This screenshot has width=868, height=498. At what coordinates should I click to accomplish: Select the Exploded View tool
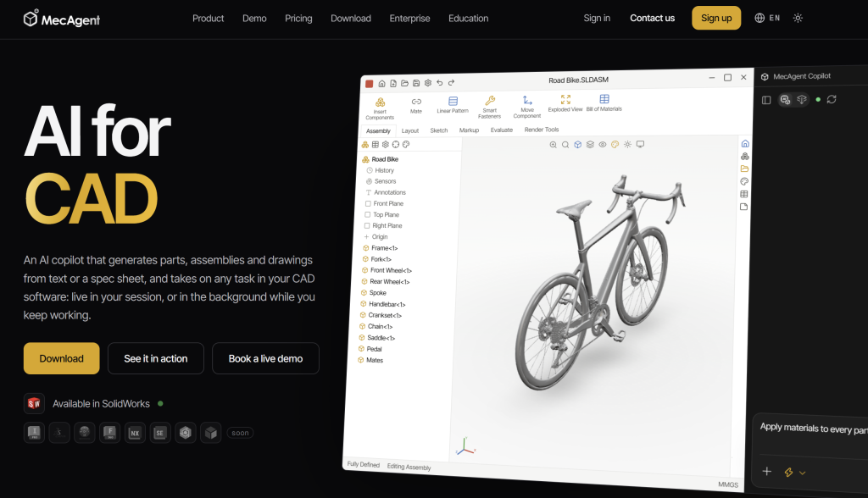565,103
